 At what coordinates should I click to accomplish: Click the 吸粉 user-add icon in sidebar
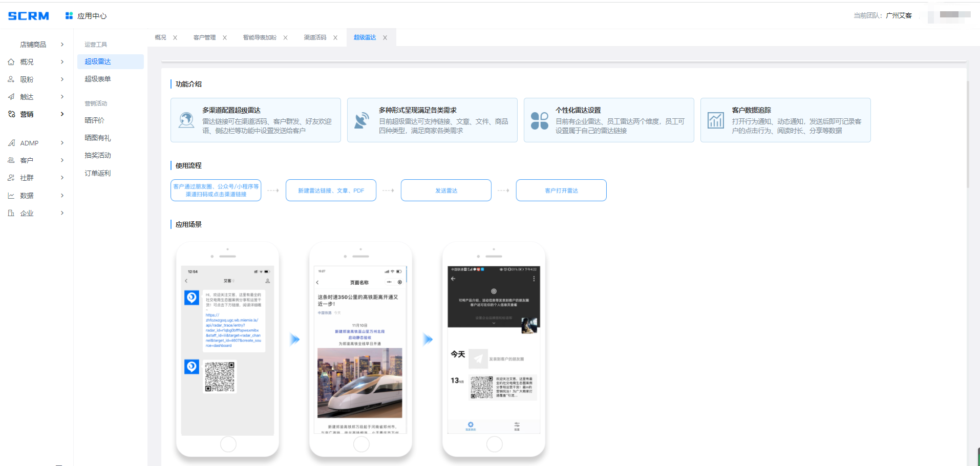click(11, 79)
